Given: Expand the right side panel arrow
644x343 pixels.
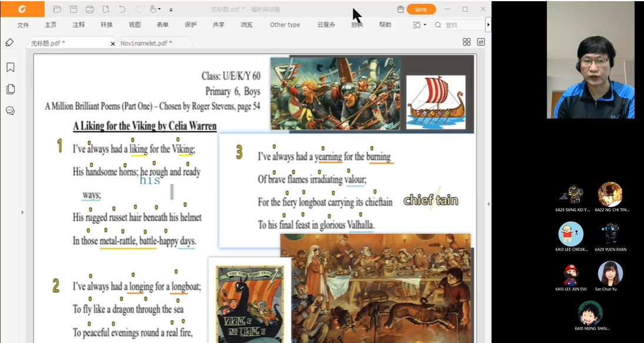Looking at the screenshot, I should click(x=489, y=204).
